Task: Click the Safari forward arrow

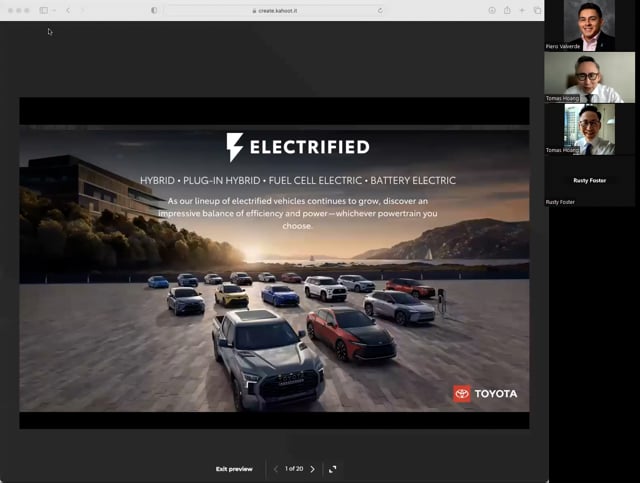Action: 82,10
